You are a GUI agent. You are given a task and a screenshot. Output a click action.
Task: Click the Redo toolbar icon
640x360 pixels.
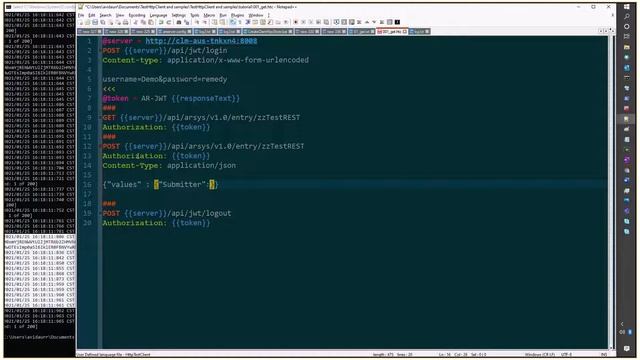[x=168, y=22]
